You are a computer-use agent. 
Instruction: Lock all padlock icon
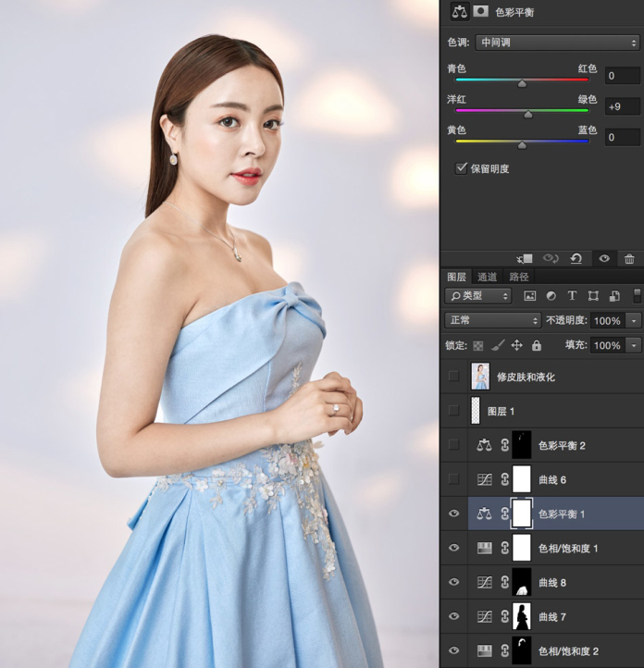coord(537,345)
